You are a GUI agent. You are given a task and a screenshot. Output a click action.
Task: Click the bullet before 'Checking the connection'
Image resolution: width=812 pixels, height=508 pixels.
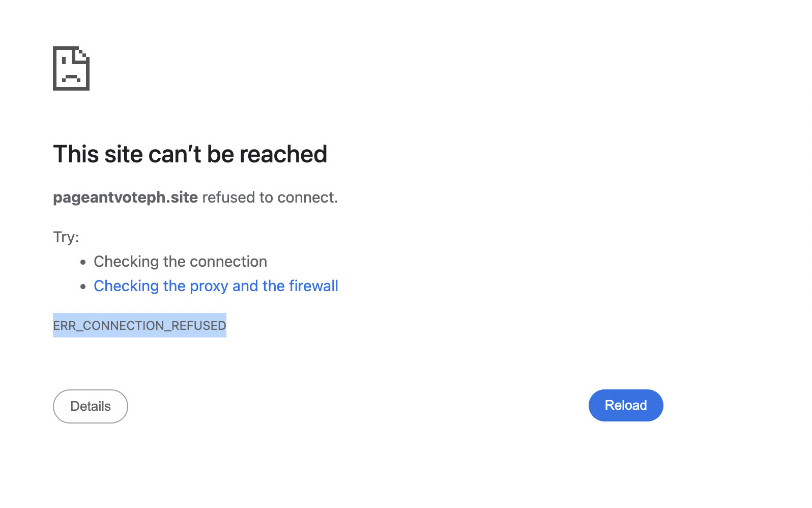pos(83,263)
